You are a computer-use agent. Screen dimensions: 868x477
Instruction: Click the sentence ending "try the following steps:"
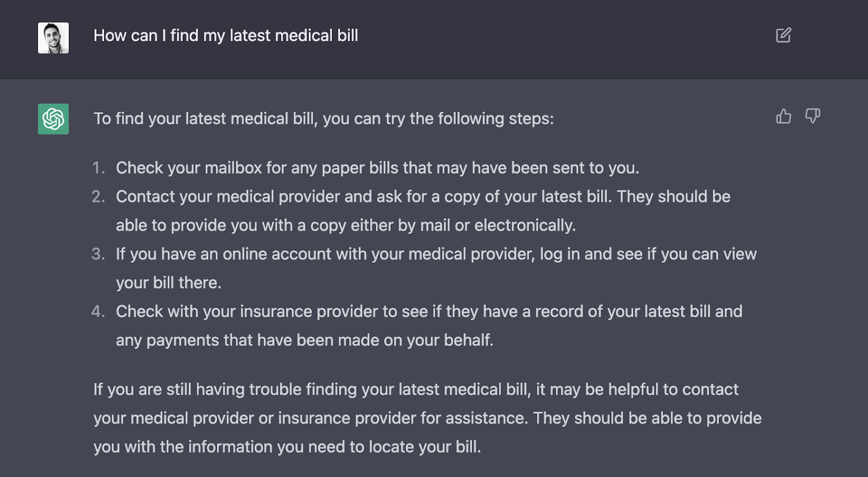[x=324, y=119]
